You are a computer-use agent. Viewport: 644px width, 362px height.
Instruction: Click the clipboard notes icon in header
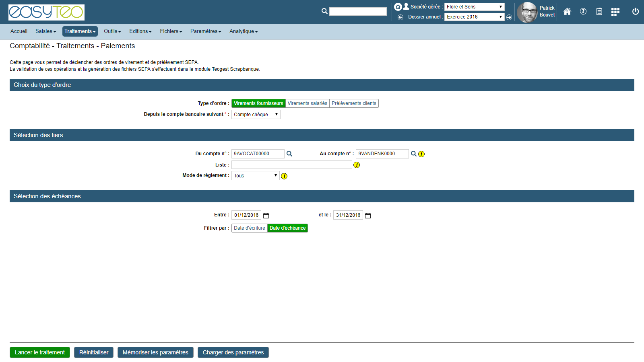599,12
